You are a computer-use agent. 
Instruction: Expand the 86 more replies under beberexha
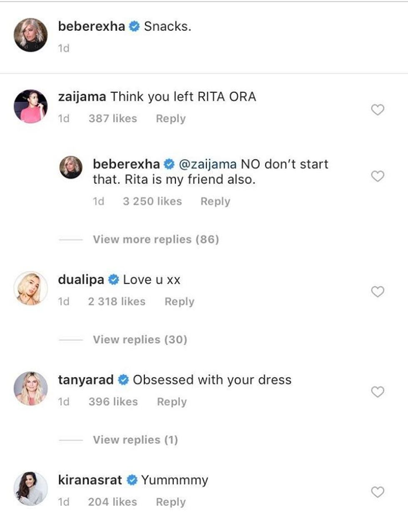click(156, 239)
